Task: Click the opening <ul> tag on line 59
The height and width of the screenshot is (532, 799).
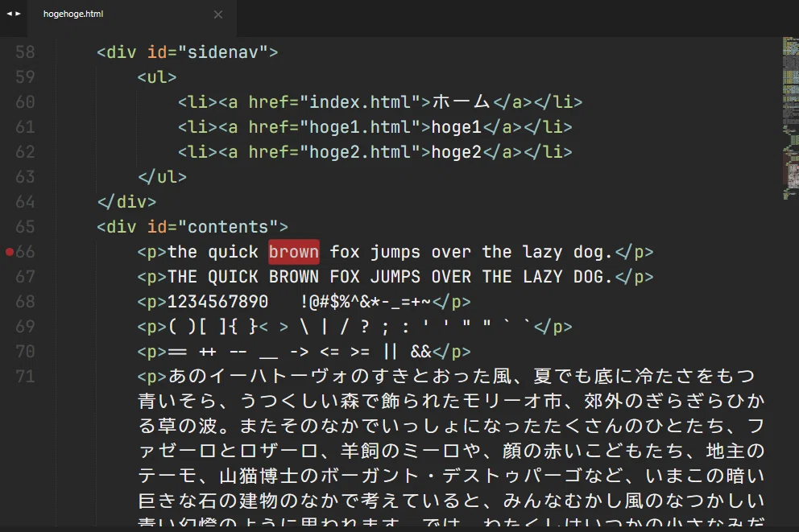Action: coord(157,77)
